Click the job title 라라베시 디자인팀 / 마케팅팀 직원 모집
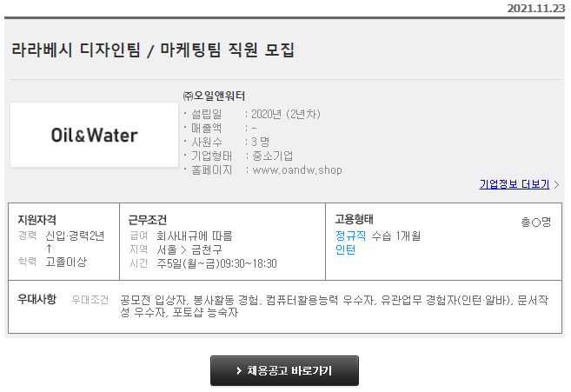 tap(153, 50)
